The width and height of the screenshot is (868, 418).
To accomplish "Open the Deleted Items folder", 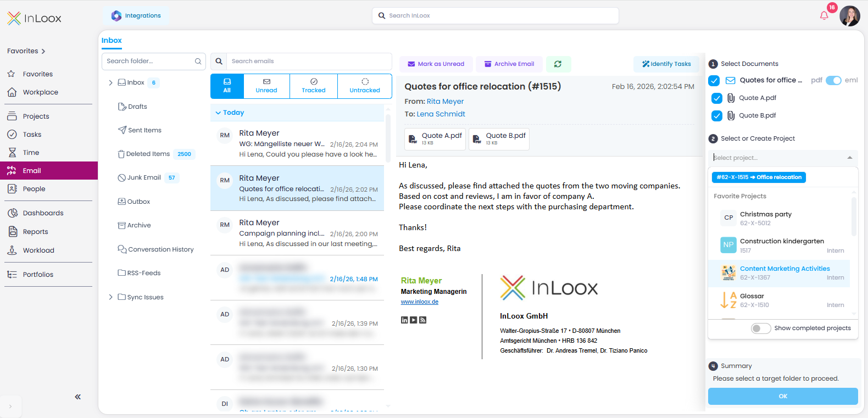I will click(x=144, y=154).
